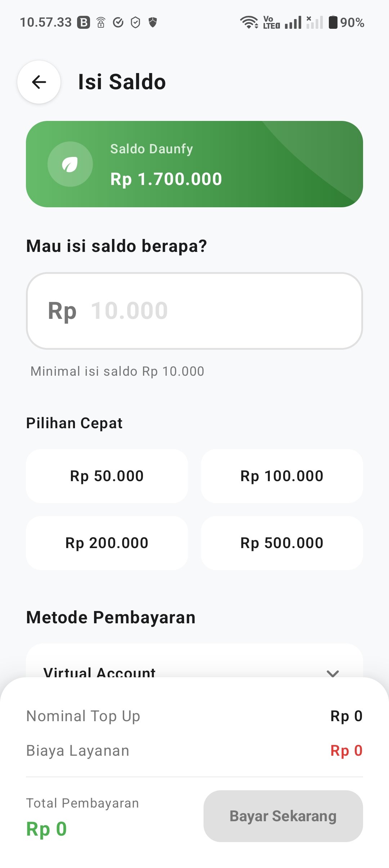Tap the B notification icon in status bar

coord(84,22)
